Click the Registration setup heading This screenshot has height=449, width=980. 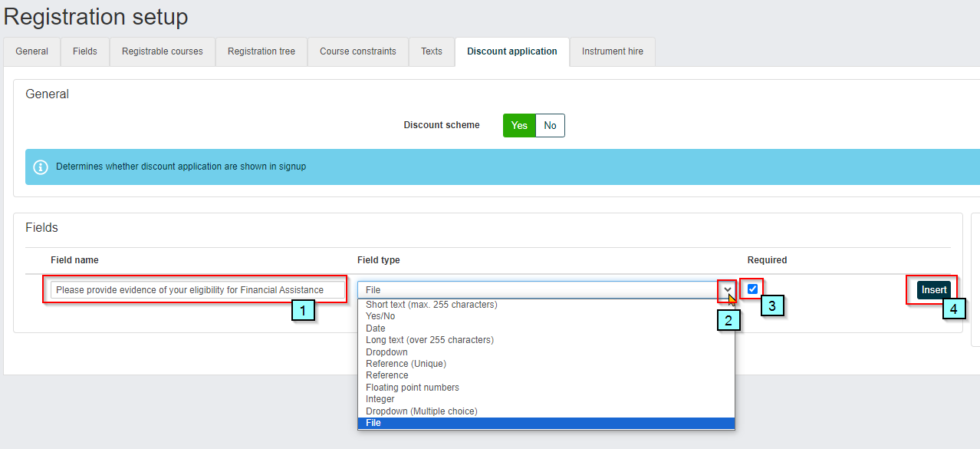(96, 16)
